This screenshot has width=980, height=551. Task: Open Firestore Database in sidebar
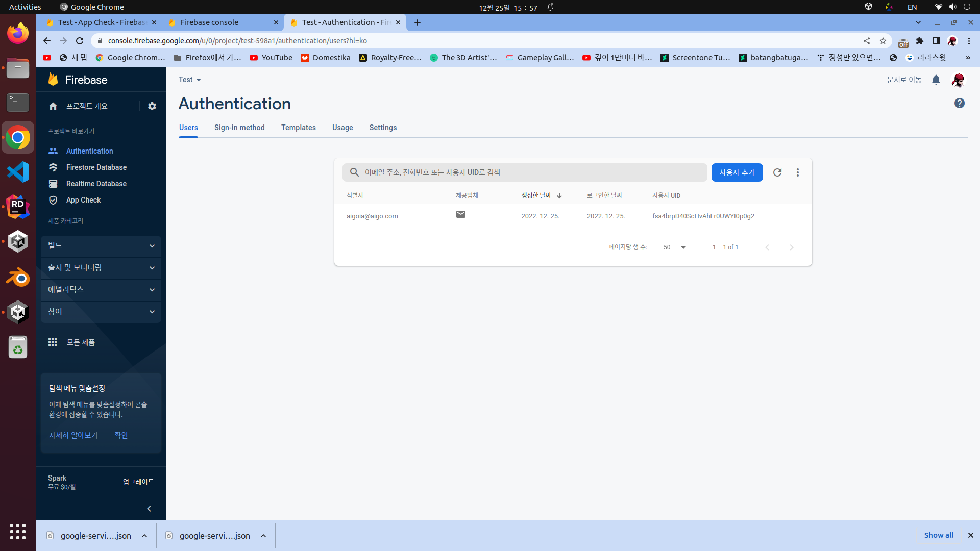(96, 167)
